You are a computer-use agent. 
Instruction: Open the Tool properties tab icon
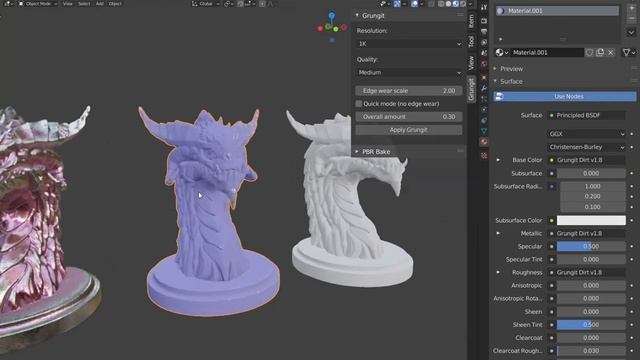484,8
